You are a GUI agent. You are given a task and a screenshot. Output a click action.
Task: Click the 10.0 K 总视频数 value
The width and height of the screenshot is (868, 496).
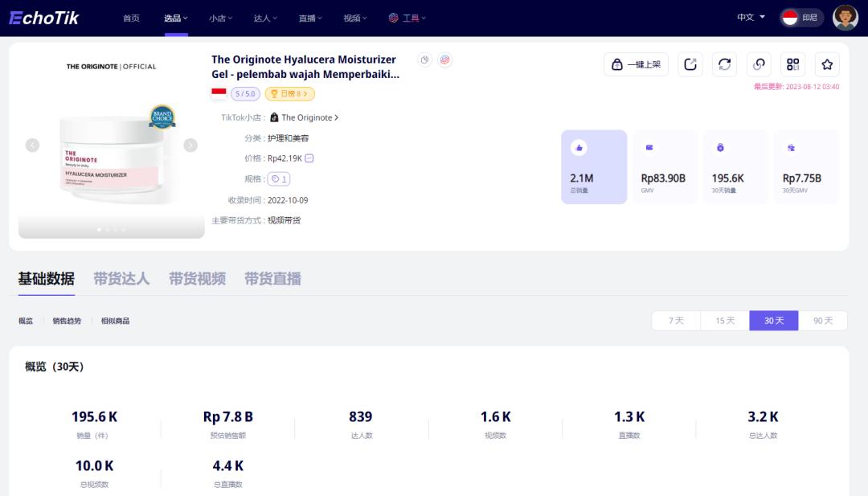click(x=94, y=466)
